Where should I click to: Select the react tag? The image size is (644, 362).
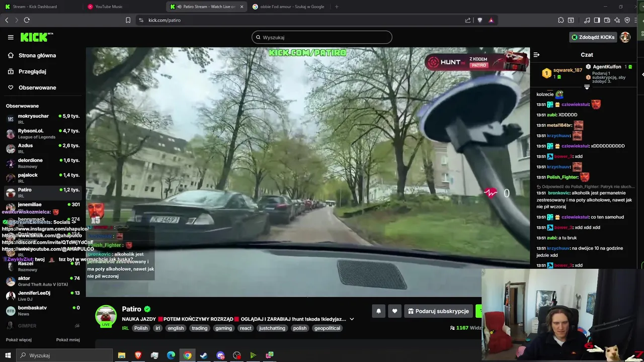point(246,328)
